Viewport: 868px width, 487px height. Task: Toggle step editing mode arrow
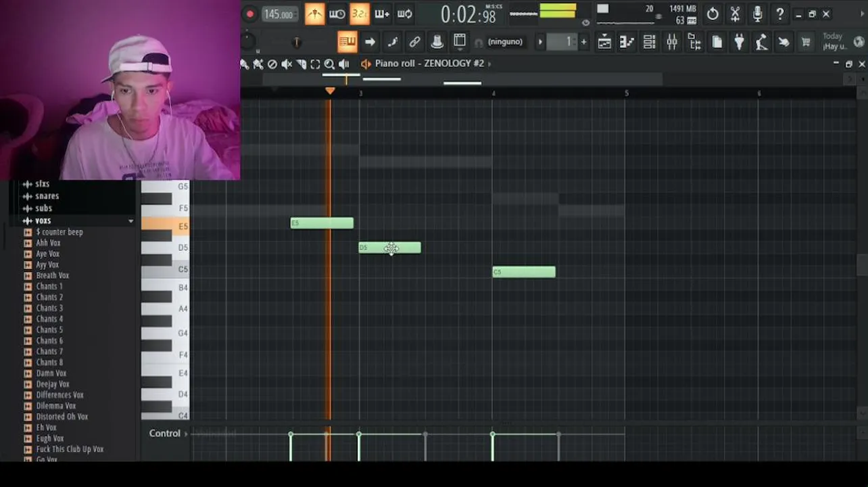tap(370, 42)
